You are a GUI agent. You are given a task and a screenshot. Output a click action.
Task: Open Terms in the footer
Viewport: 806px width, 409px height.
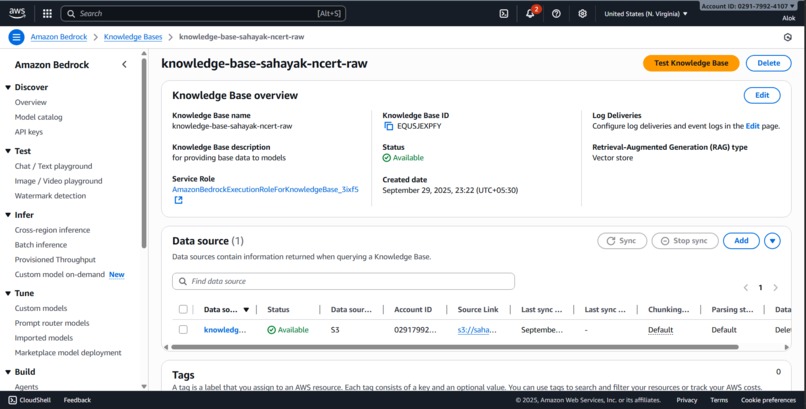719,400
